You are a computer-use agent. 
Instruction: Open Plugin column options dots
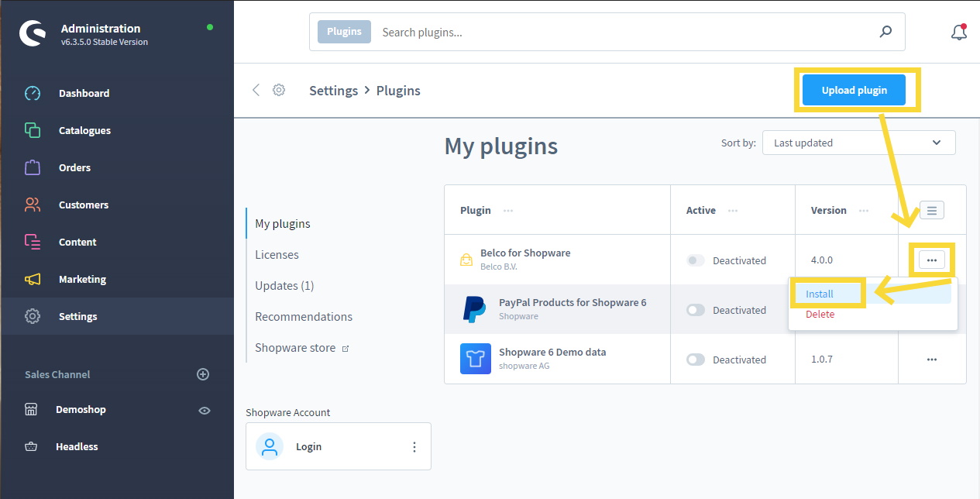508,211
